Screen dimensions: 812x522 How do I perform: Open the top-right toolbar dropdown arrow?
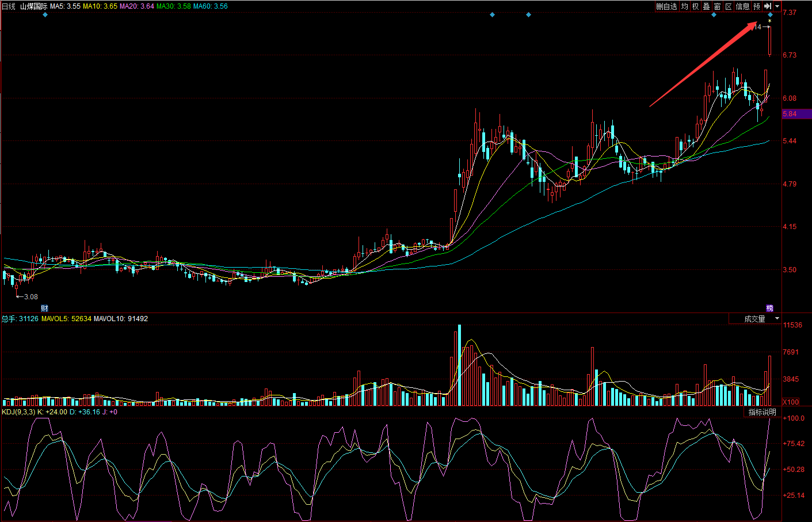pyautogui.click(x=777, y=6)
